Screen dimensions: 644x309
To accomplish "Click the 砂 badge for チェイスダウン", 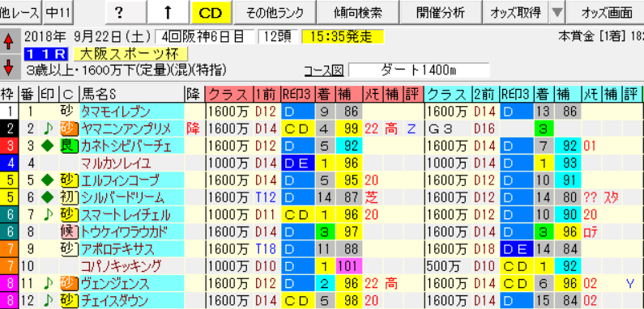I will tap(69, 301).
